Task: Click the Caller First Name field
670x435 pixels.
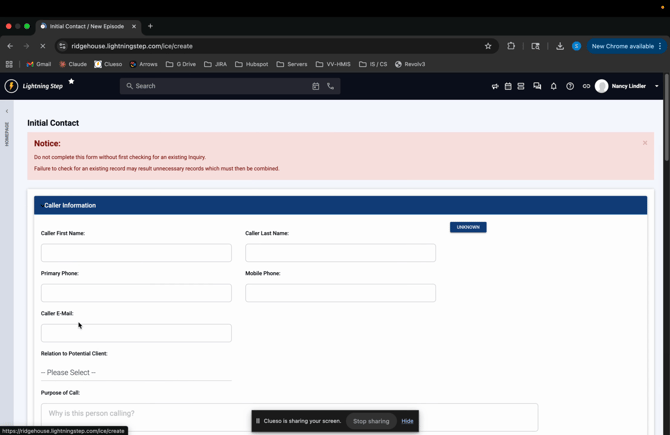Action: tap(136, 253)
